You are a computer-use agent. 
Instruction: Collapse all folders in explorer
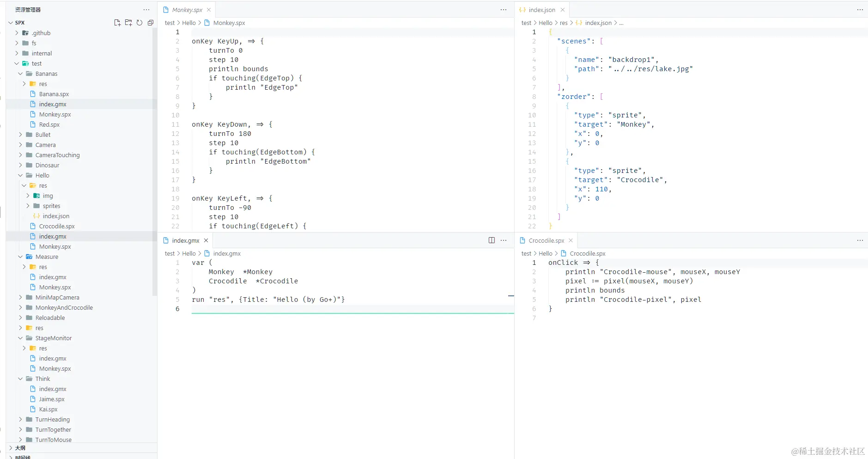[x=151, y=23]
